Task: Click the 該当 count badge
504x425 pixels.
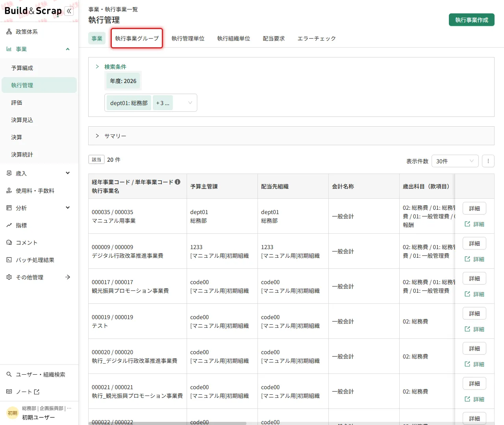Action: pos(96,159)
